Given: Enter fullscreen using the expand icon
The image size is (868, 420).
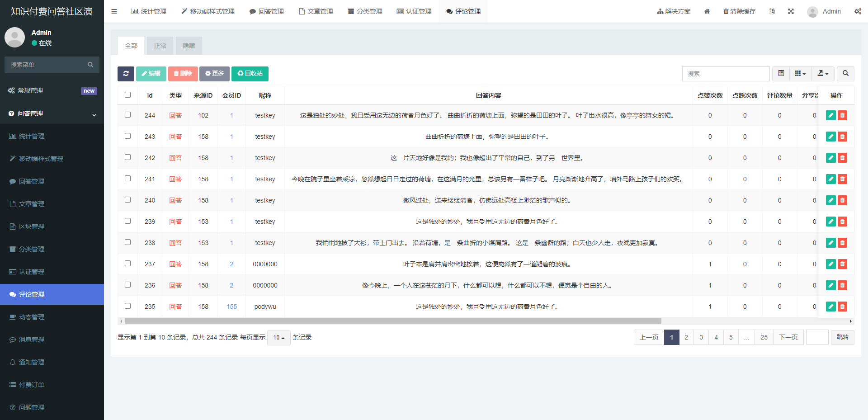Looking at the screenshot, I should pyautogui.click(x=791, y=11).
